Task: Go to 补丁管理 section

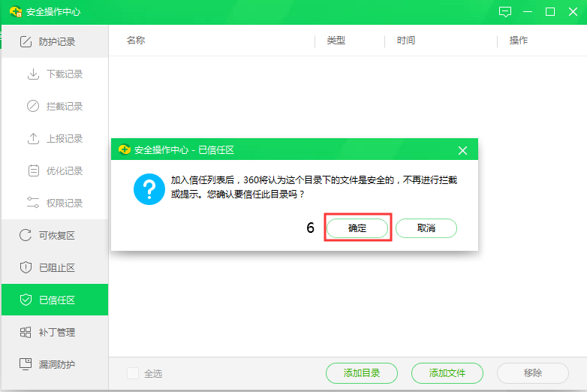Action: click(55, 332)
